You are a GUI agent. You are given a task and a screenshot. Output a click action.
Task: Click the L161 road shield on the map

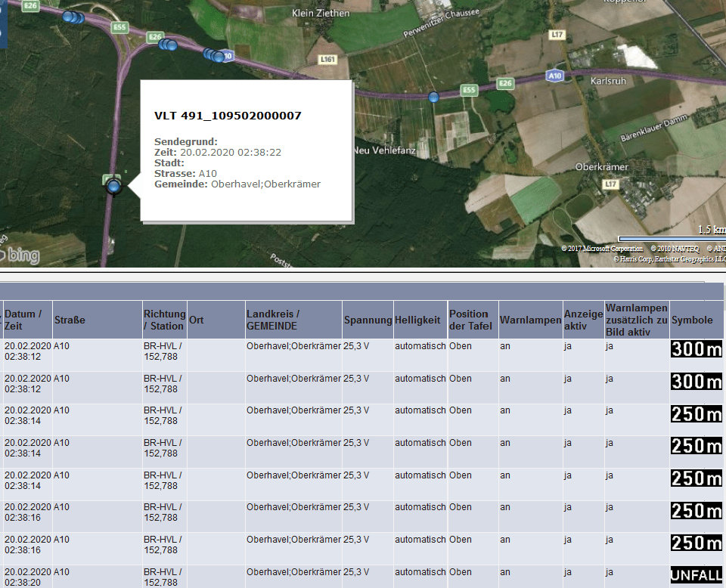[327, 59]
